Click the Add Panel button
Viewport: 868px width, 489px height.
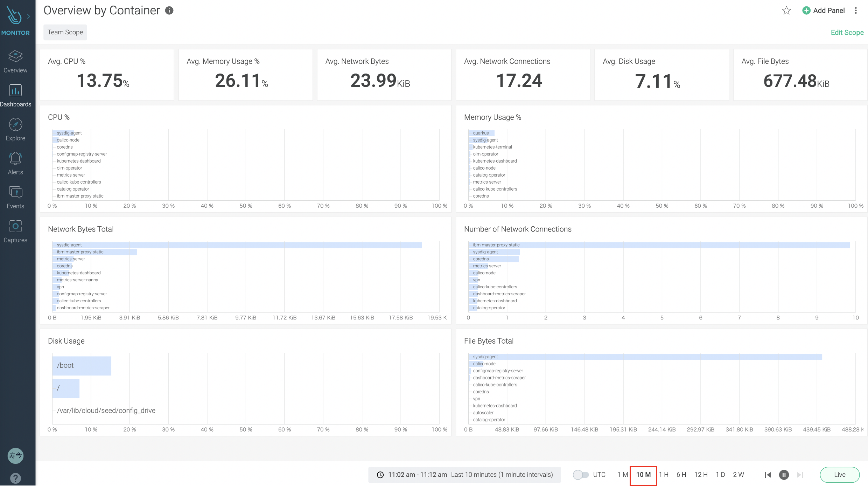pos(824,11)
